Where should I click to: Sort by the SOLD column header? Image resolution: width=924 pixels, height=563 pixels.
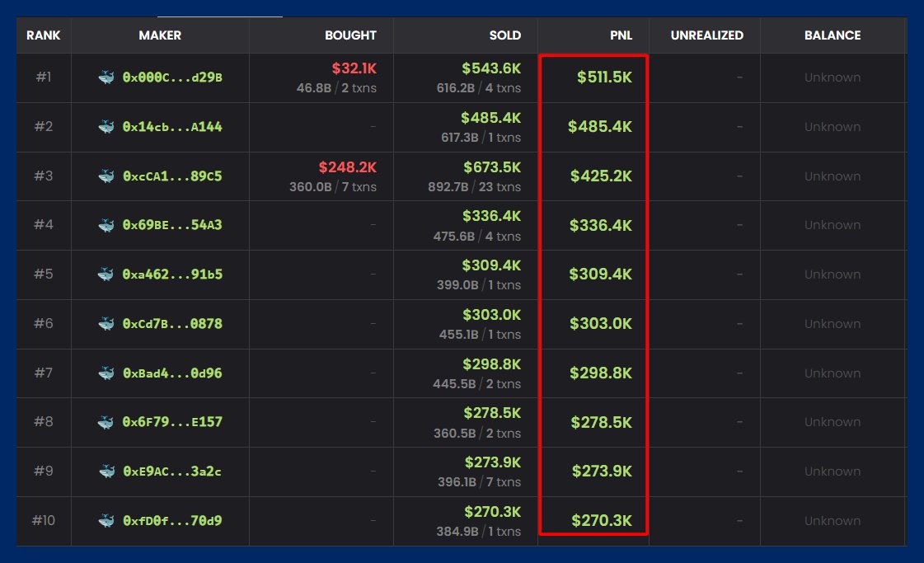[x=505, y=35]
